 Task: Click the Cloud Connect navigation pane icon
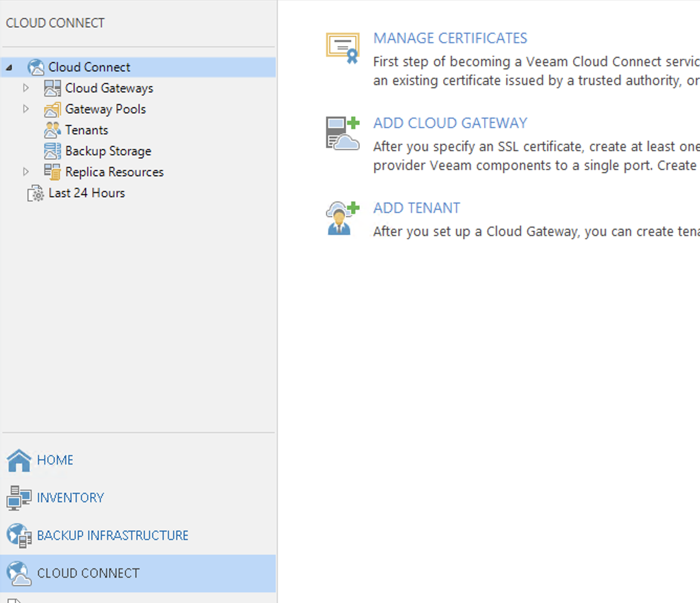[x=19, y=573]
